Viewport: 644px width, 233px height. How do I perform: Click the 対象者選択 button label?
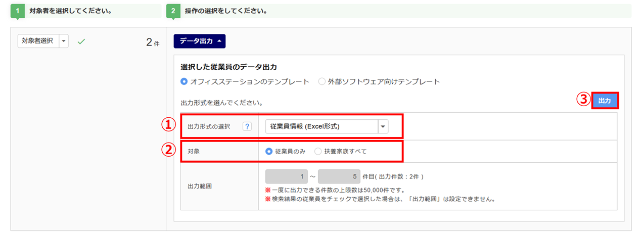click(x=38, y=41)
